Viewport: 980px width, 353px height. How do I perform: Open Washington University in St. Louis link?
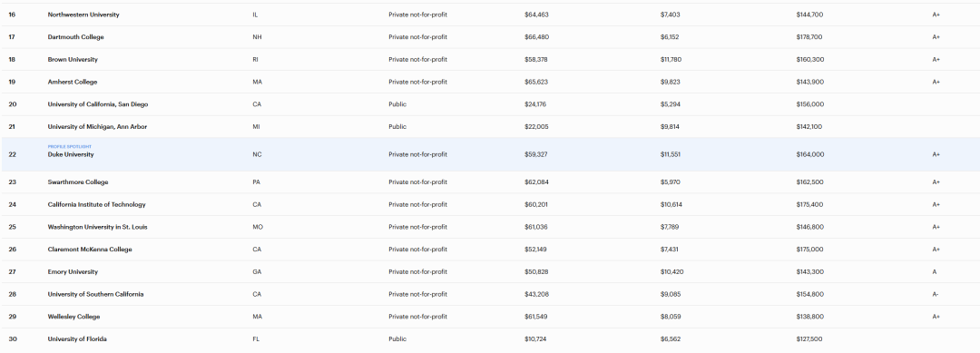97,227
